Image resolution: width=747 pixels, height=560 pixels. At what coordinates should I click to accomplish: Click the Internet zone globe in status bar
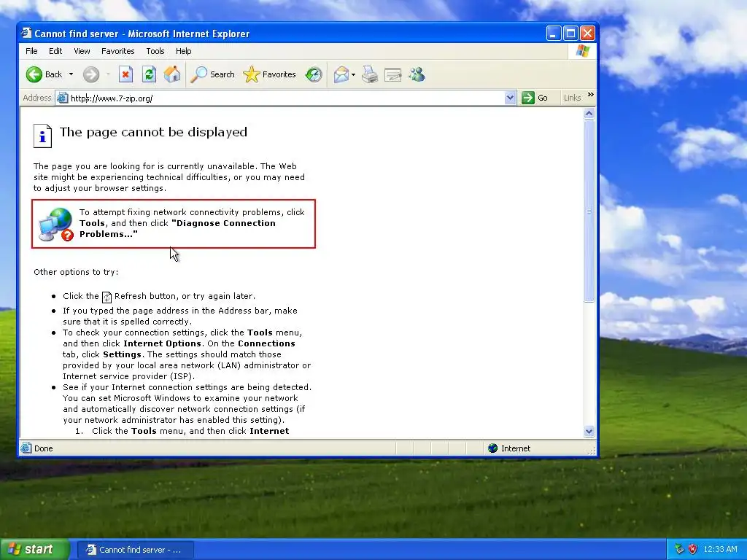[x=493, y=448]
